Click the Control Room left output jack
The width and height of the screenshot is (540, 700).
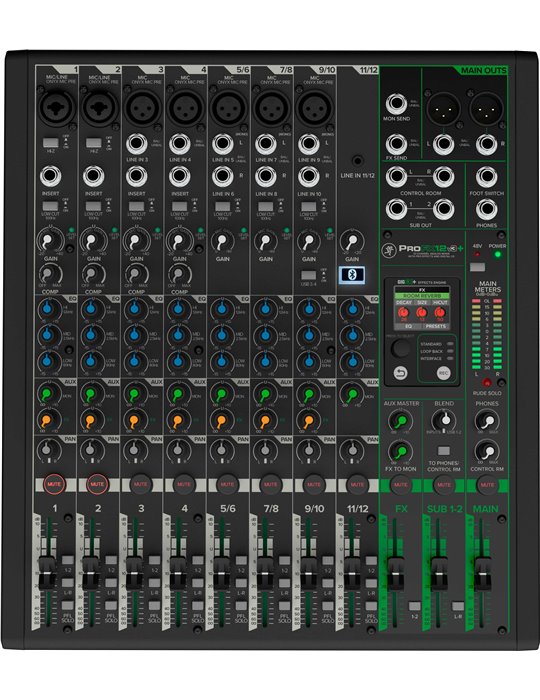(396, 176)
